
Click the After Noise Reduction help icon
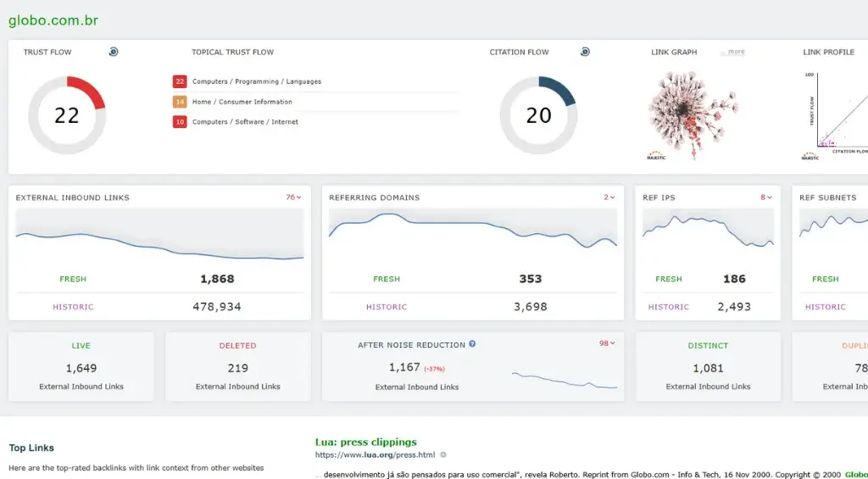click(x=472, y=344)
